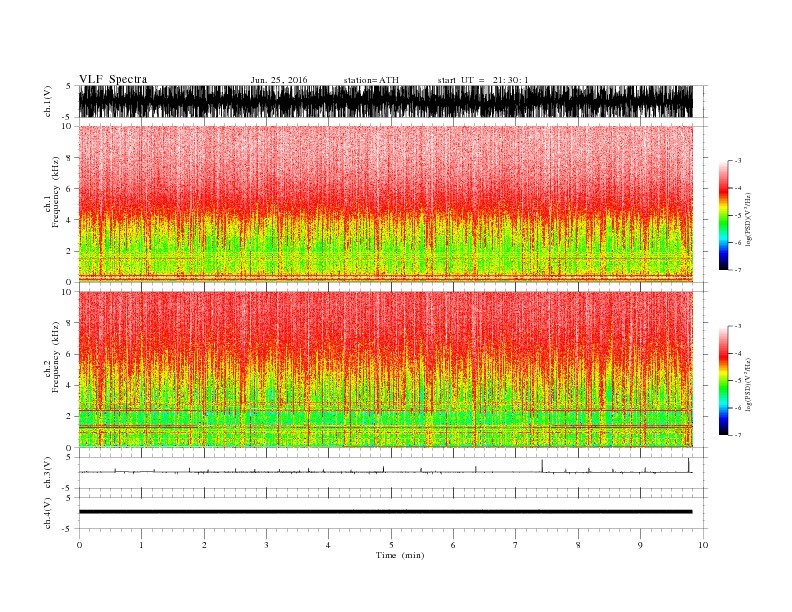Click the "Time (min)" axis label
Viewport: 792px width, 612px height.
(x=400, y=555)
